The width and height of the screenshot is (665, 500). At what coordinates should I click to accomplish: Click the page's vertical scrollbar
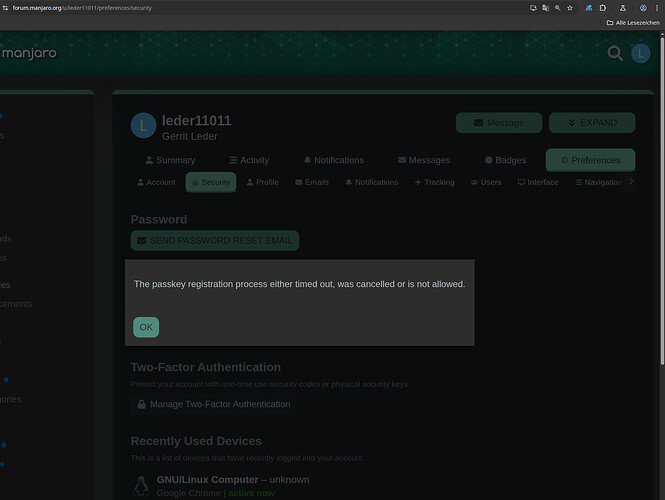click(x=662, y=199)
